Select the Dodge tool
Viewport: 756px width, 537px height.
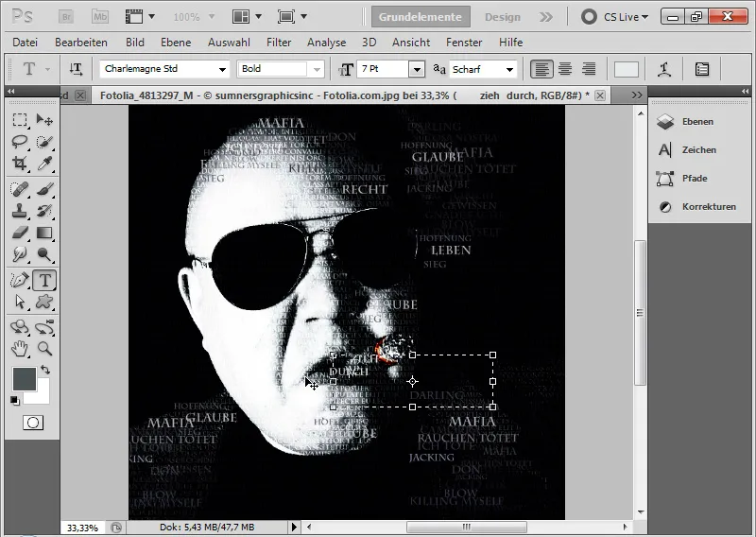tap(44, 254)
